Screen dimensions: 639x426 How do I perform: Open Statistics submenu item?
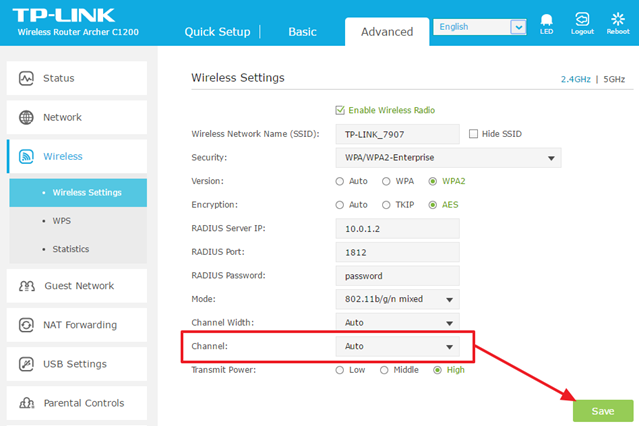point(78,249)
